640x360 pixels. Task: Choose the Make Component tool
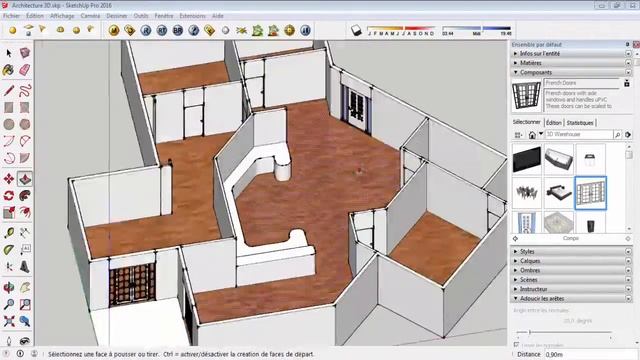pyautogui.click(x=25, y=53)
